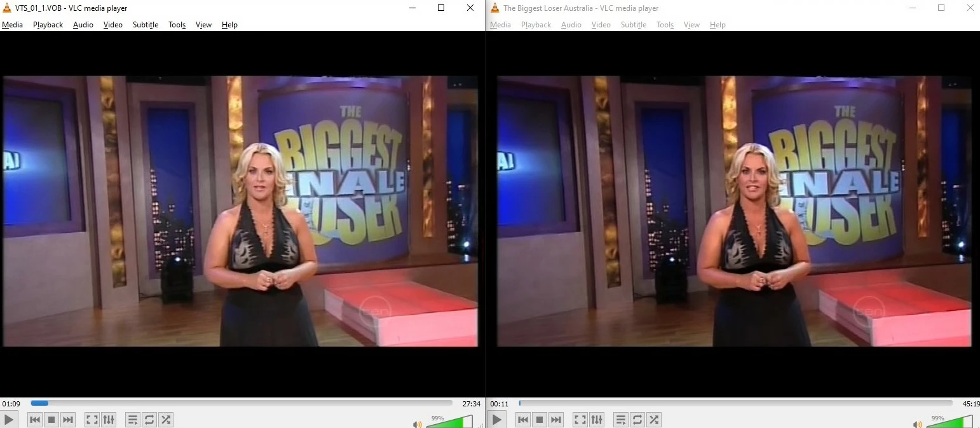Open Subtitle menu in Biggest Loser window
Screen dimensions: 980x428
tap(634, 25)
